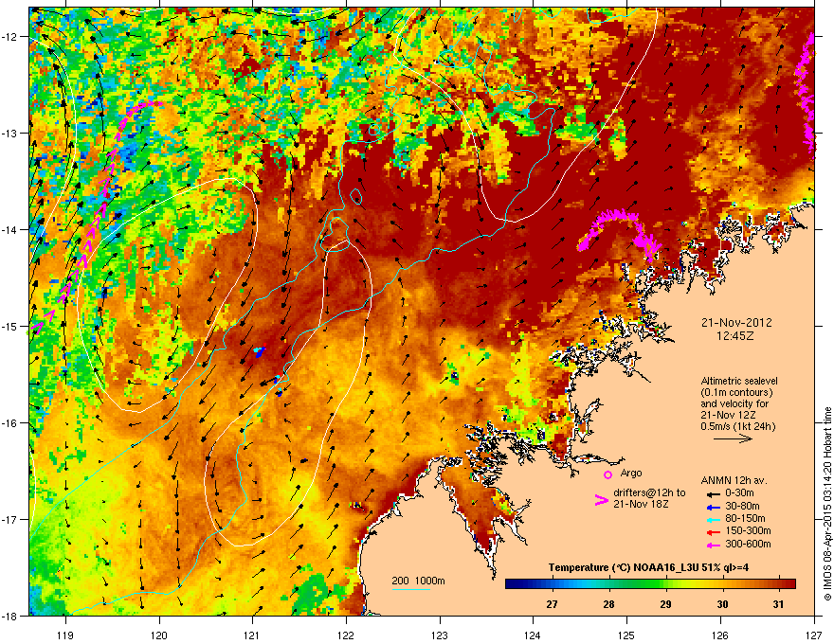Click the longitude axis label 125
This screenshot has height=644, width=834.
click(x=626, y=635)
